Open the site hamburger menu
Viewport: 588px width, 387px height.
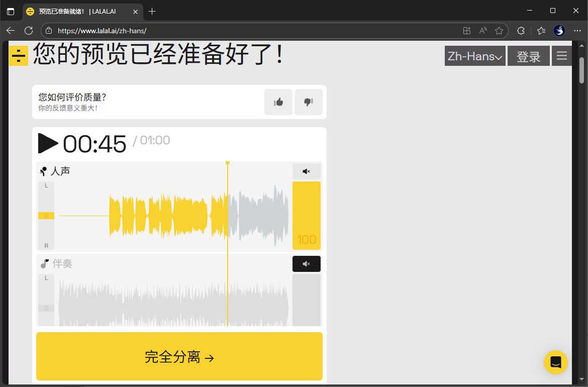click(561, 56)
